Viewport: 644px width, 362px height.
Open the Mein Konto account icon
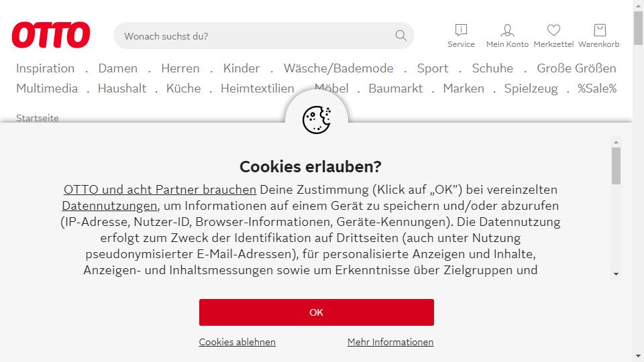coord(507,30)
